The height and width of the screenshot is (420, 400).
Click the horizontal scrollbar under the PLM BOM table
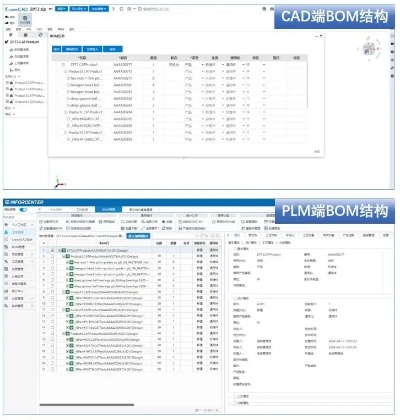[x=87, y=405]
